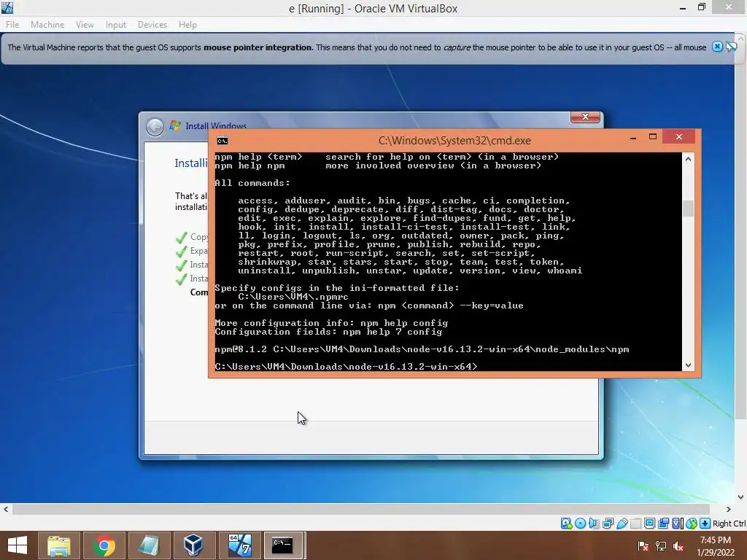Click the mouse integration status icon
The image size is (747, 560).
point(692,524)
